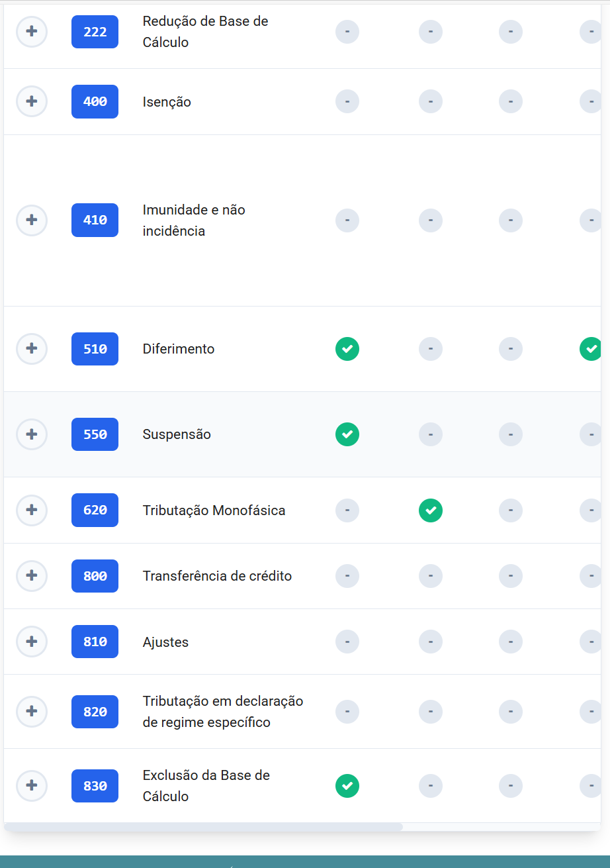This screenshot has height=868, width=610.
Task: Click the blue 800 code badge
Action: 95,576
